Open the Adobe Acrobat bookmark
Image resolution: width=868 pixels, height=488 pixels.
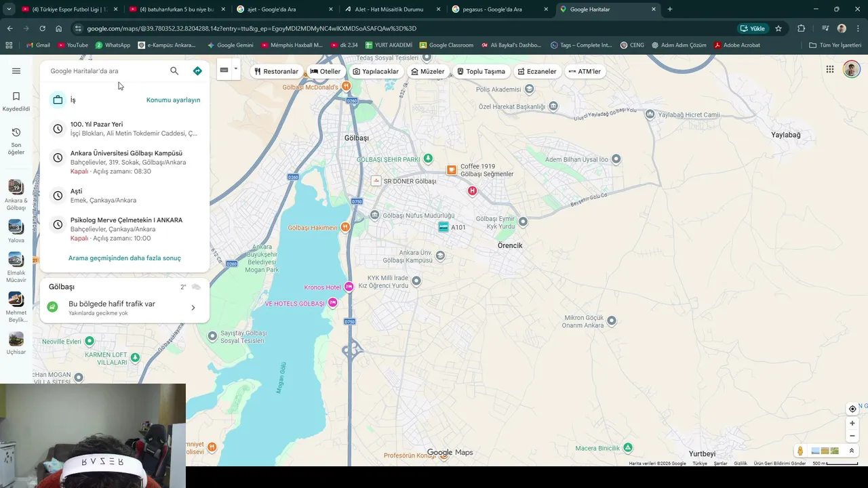[737, 45]
